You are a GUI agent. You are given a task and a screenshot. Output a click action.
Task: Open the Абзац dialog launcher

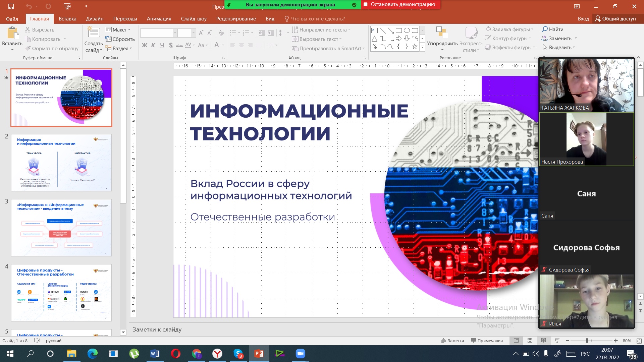(x=365, y=58)
